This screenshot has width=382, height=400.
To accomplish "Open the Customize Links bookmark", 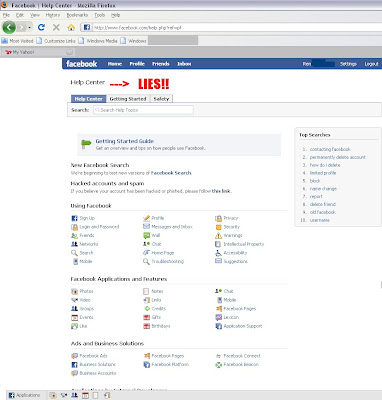I will click(x=56, y=41).
